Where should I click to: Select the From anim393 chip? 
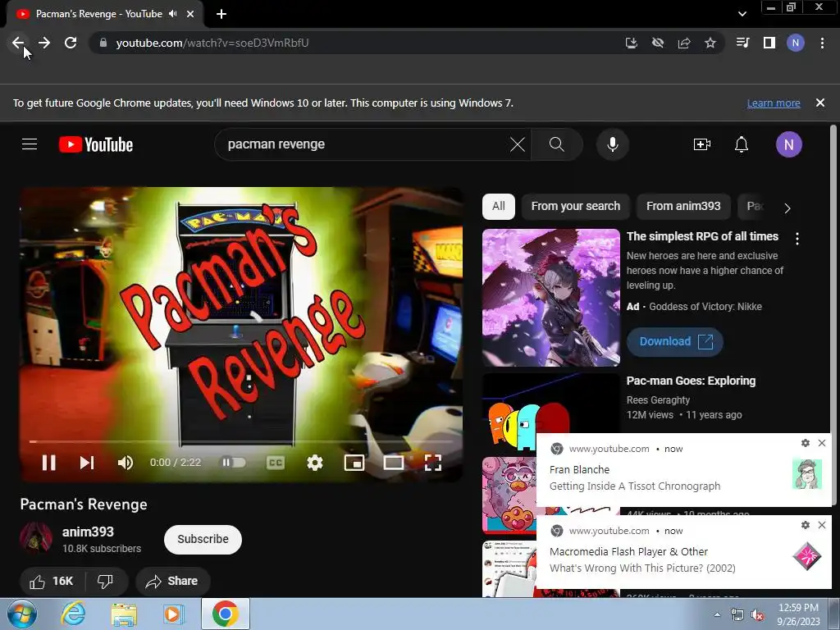coord(683,206)
